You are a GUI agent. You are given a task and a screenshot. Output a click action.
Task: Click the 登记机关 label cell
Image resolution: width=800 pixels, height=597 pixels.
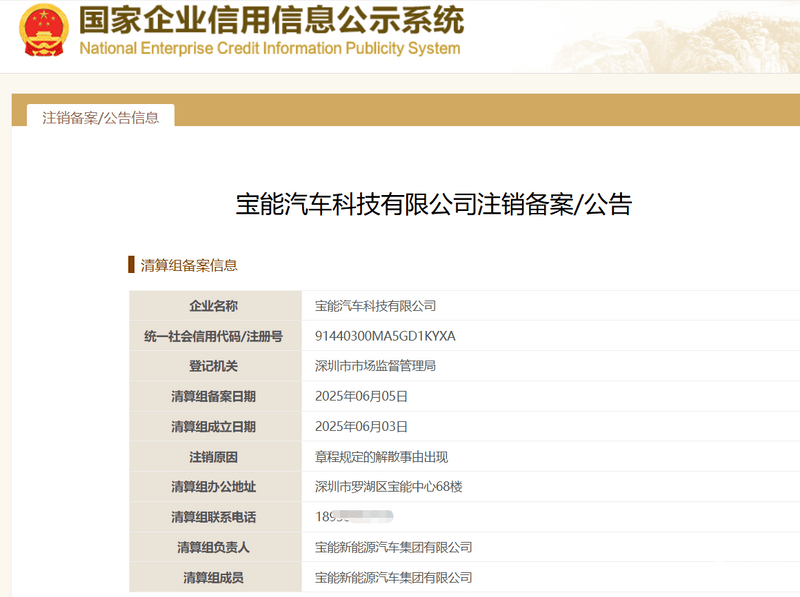pyautogui.click(x=215, y=366)
